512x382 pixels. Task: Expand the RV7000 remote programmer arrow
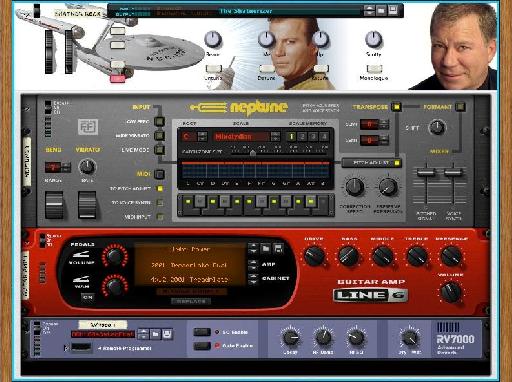coord(66,348)
